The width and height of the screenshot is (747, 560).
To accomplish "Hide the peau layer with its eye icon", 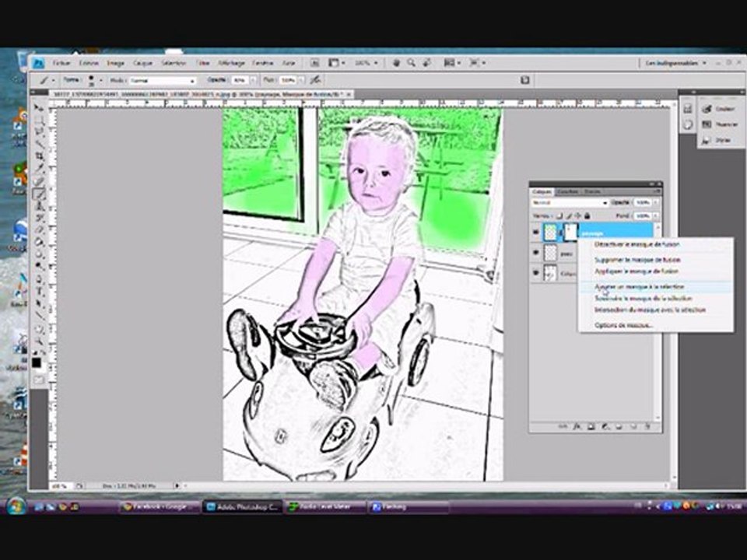I will point(536,253).
